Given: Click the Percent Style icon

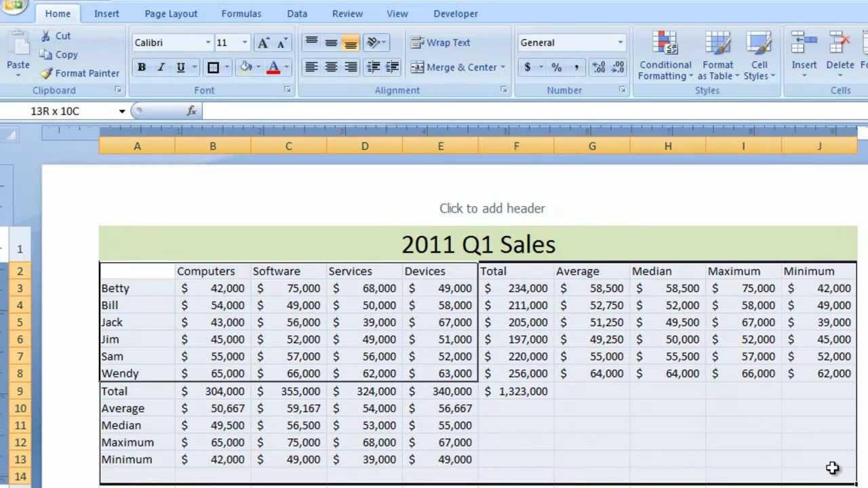Looking at the screenshot, I should tap(556, 67).
